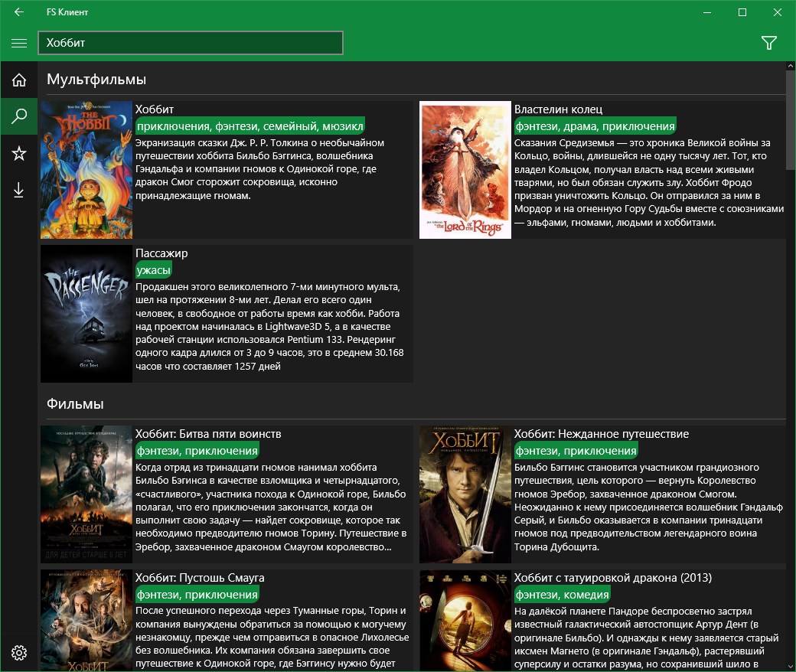Select the Home icon in the sidebar
Viewport: 796px width, 672px height.
(x=18, y=80)
